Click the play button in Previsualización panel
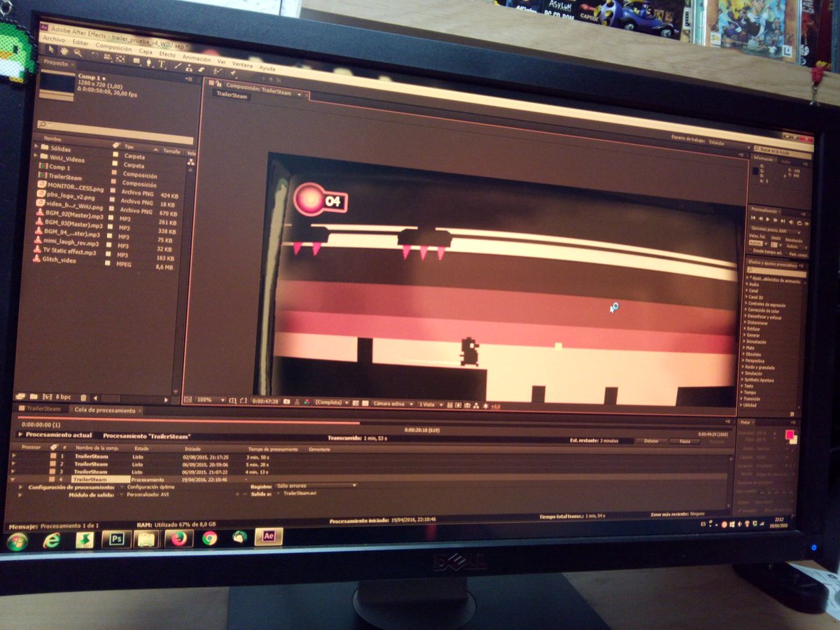Viewport: 840px width, 630px height. coord(768,219)
